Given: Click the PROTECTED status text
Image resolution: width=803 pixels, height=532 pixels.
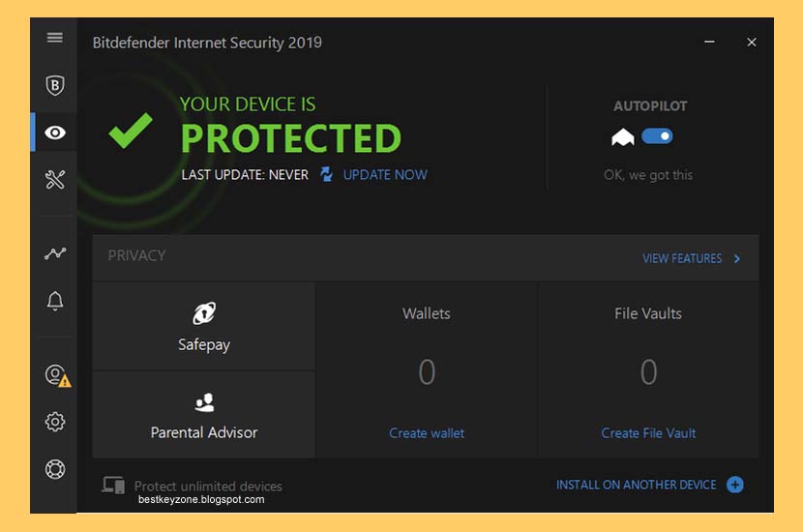Looking at the screenshot, I should (291, 138).
